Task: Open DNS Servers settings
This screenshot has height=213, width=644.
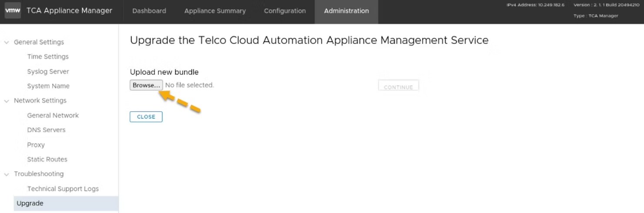Action: tap(46, 130)
